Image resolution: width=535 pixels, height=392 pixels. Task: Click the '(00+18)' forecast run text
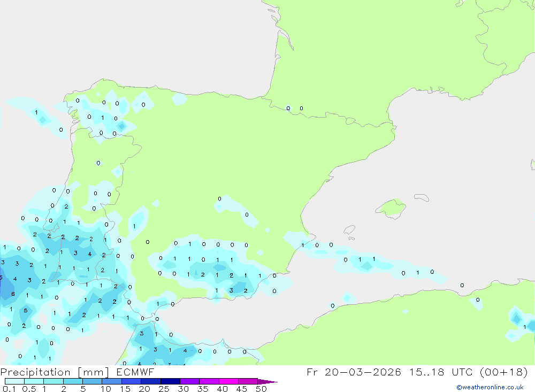tap(503, 372)
